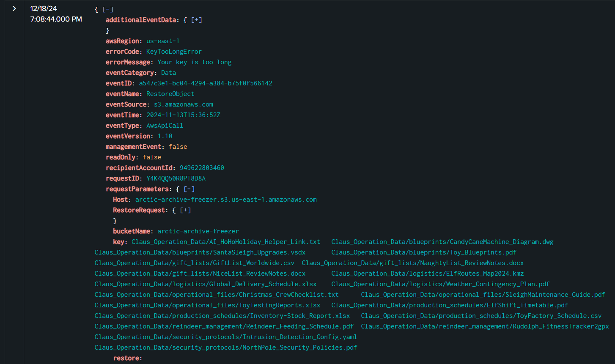Select the recipientAccountId 949622803460 value
This screenshot has width=615, height=364.
point(202,168)
